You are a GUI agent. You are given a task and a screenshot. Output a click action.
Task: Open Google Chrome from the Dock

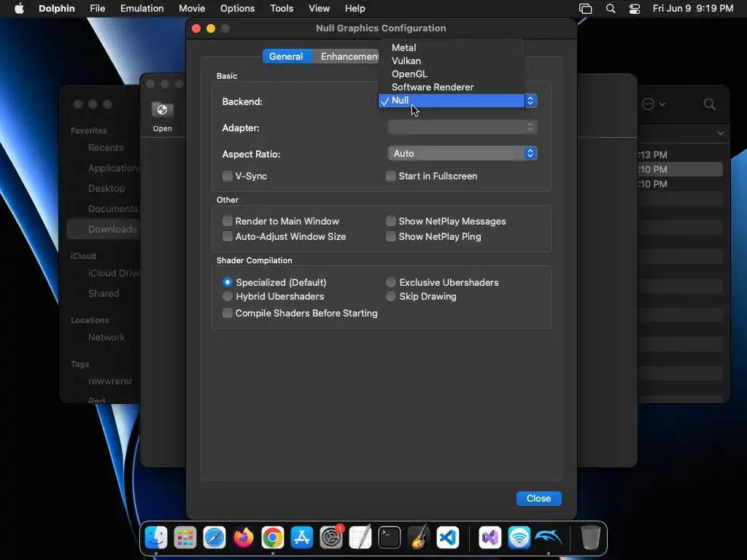click(273, 537)
